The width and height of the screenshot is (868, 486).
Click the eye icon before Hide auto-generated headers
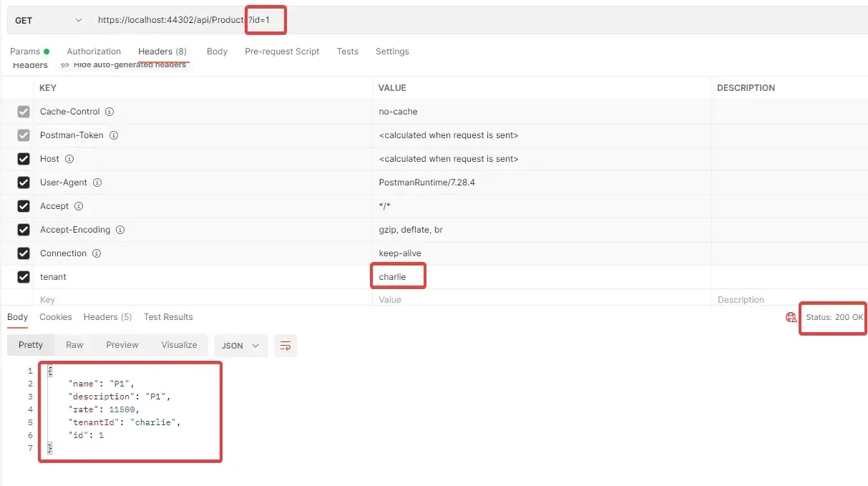pos(66,64)
